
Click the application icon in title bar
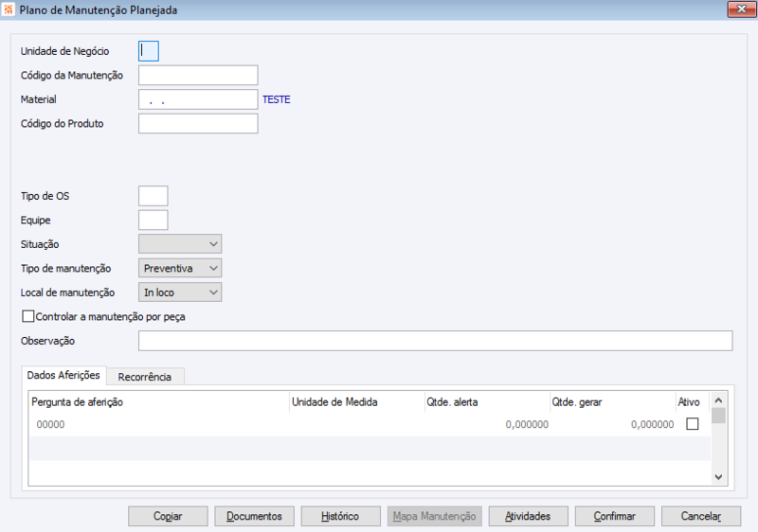click(9, 9)
